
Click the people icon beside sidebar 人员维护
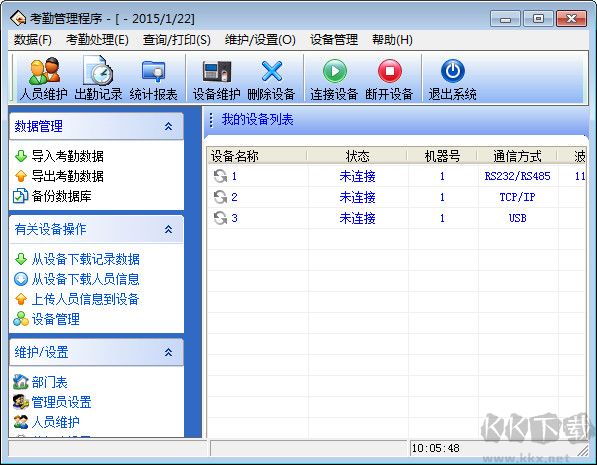21,422
